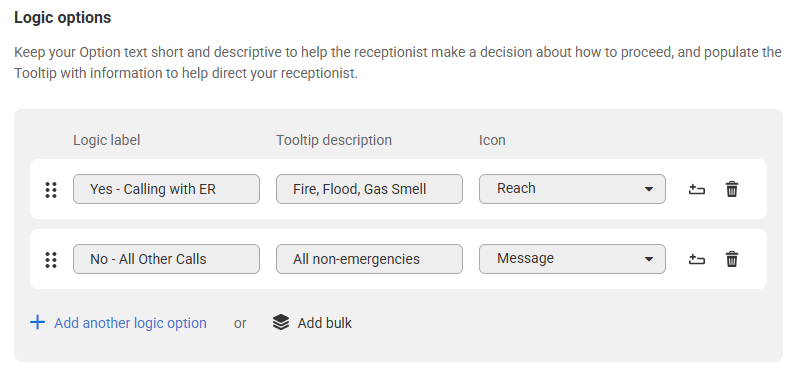The width and height of the screenshot is (796, 377).
Task: Delete the No - All Other Calls option
Action: point(732,259)
